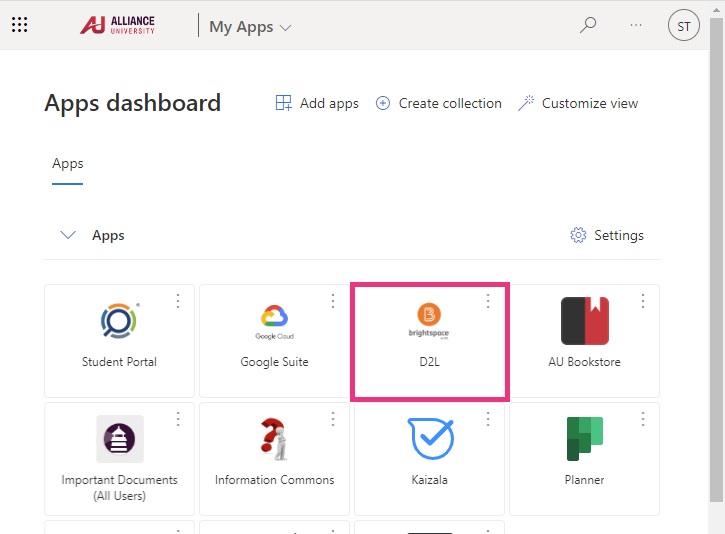Click the Important Documents (All Users) label
The image size is (725, 534).
pyautogui.click(x=119, y=488)
